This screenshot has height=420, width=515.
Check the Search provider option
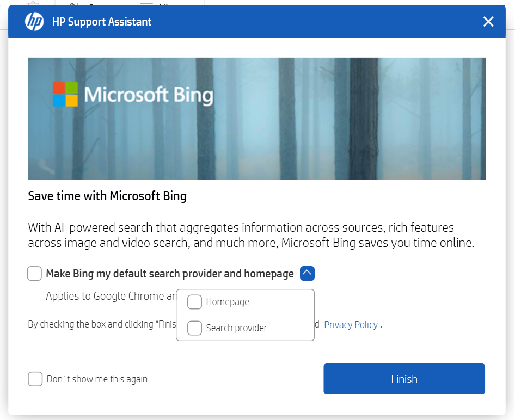194,328
